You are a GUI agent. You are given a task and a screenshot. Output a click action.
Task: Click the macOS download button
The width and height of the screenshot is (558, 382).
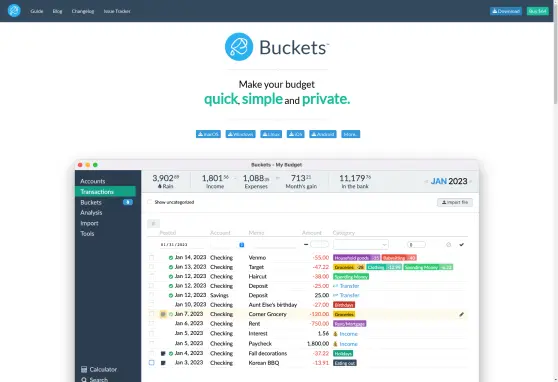208,134
